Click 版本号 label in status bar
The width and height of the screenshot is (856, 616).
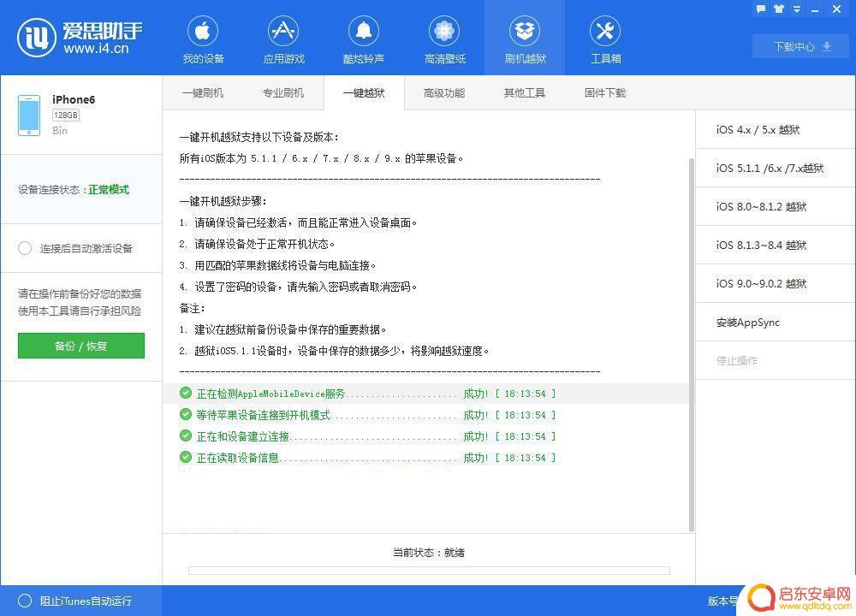coord(722,601)
